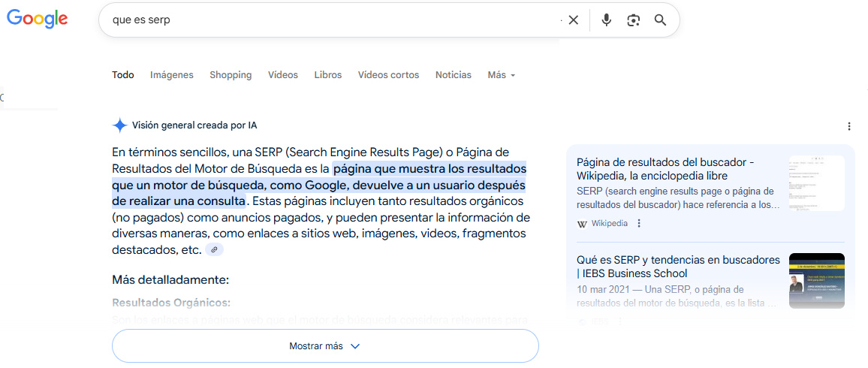Click the link chip after 'destacados, etc.'
This screenshot has width=868, height=368.
coord(214,250)
